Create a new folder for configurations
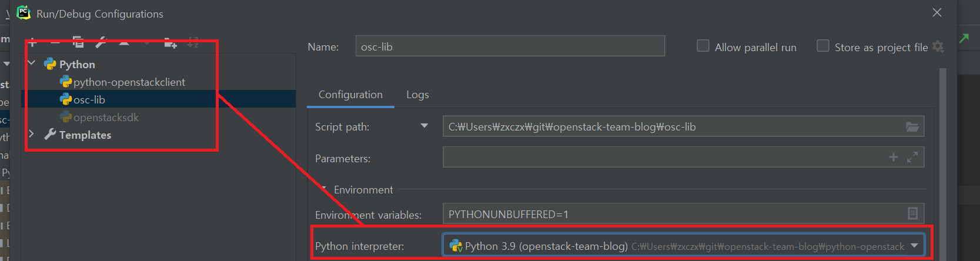Viewport: 980px width, 261px height. [x=170, y=43]
